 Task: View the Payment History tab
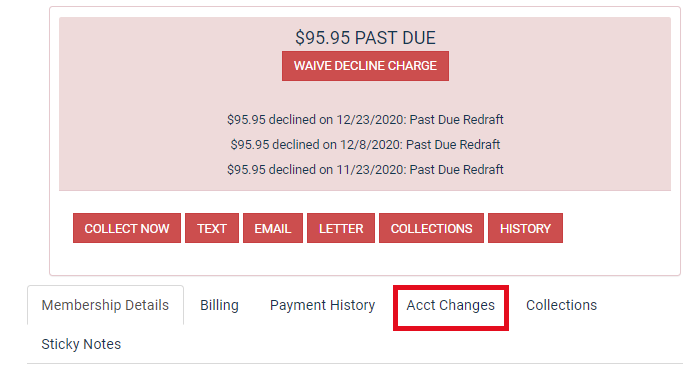pos(322,305)
